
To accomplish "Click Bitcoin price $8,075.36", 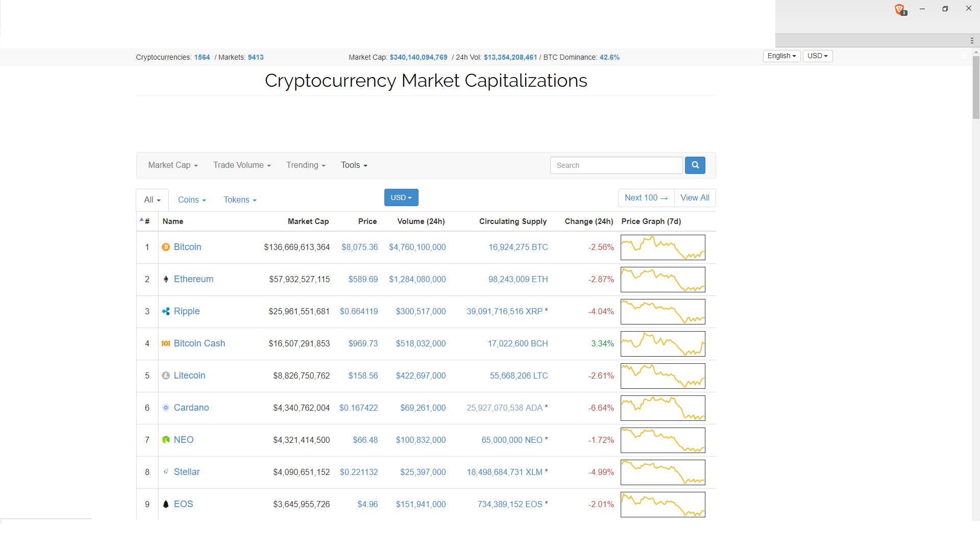I will coord(360,247).
